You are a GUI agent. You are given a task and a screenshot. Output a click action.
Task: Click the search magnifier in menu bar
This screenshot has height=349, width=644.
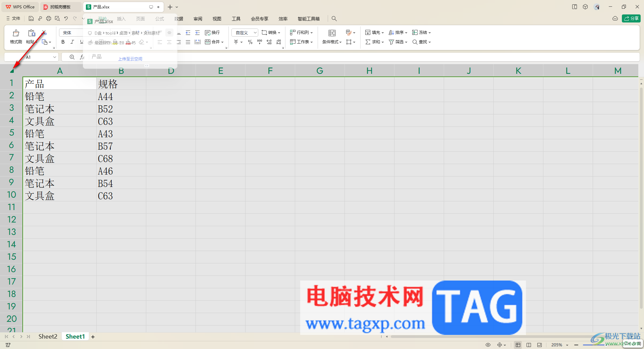[x=334, y=19]
